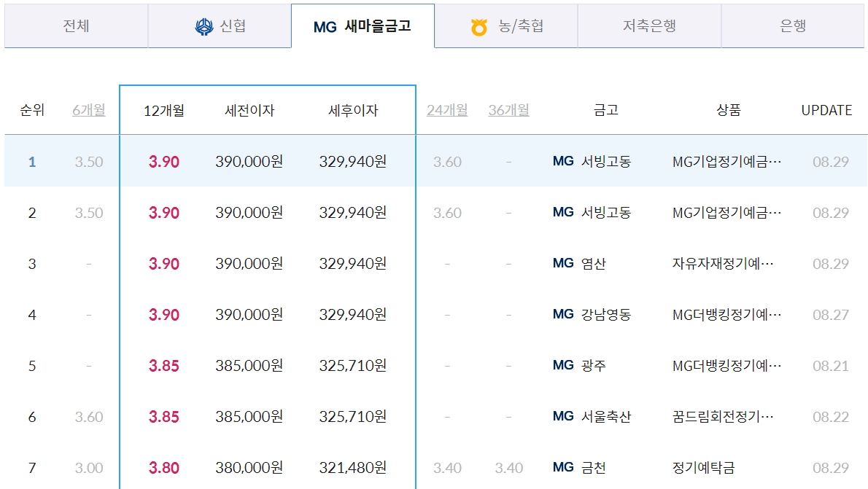The image size is (868, 489).
Task: Click the 금고 column header
Action: click(x=605, y=110)
